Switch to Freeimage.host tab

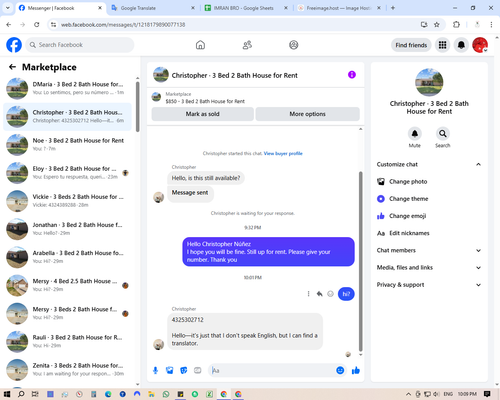(339, 8)
